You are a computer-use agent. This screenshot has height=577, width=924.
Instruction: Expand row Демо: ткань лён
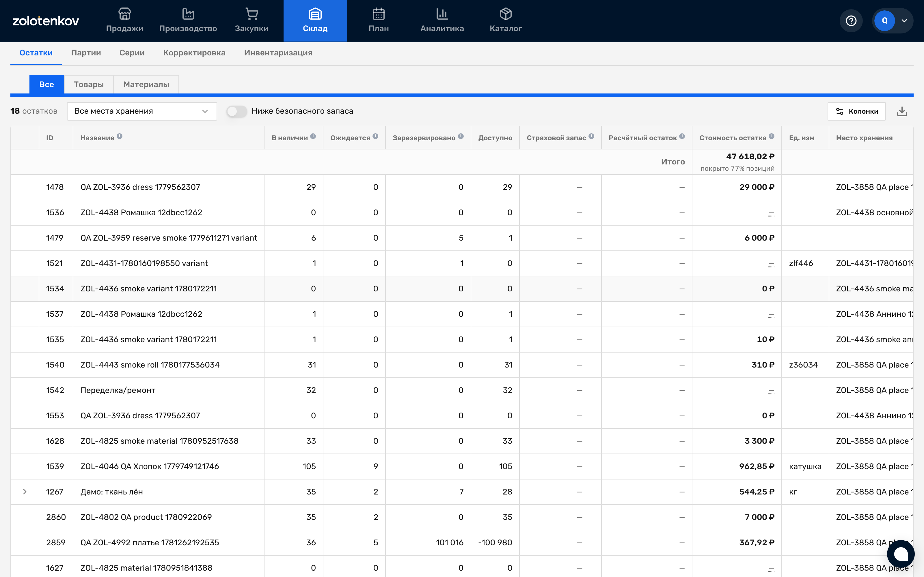tap(25, 492)
